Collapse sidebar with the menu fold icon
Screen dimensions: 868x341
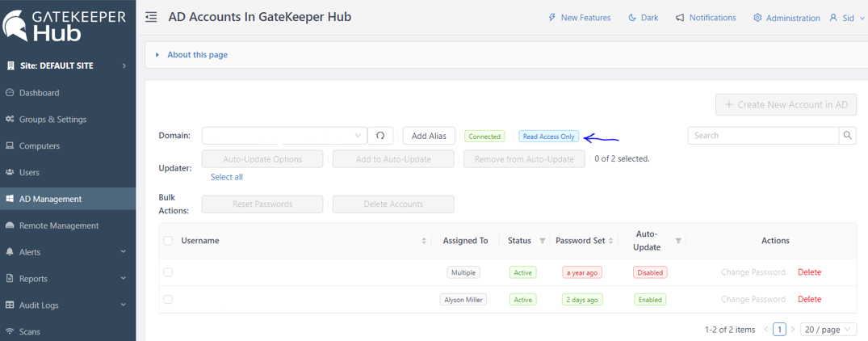[151, 17]
